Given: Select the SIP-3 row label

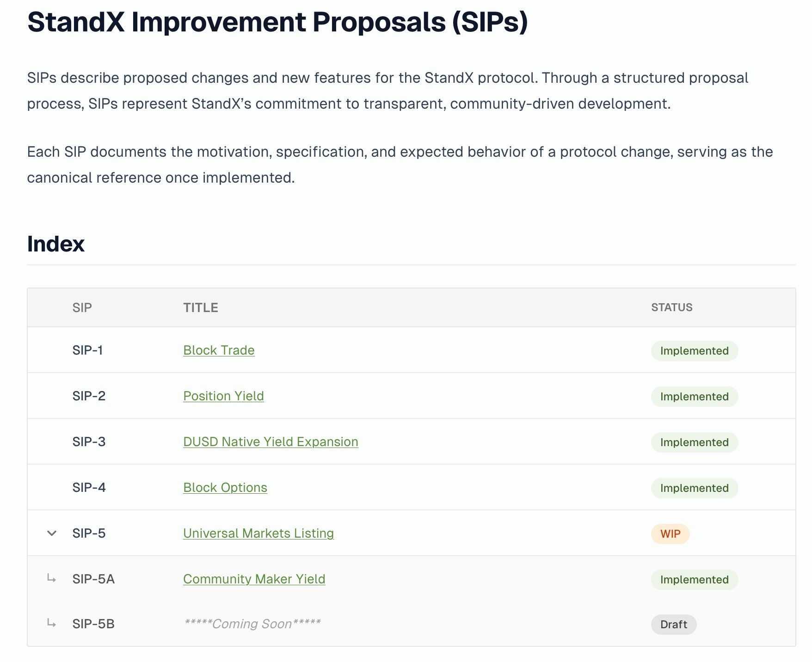Looking at the screenshot, I should (89, 441).
